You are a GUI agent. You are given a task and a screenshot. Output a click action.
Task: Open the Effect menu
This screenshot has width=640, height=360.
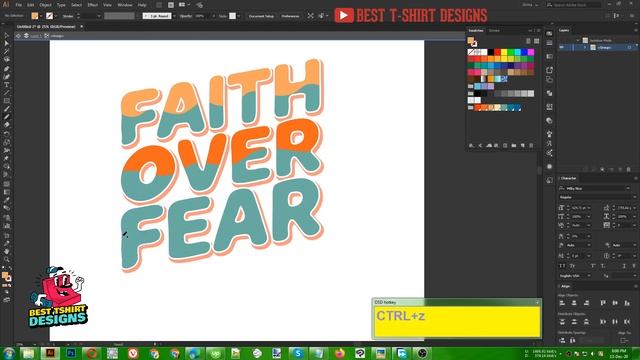point(93,5)
